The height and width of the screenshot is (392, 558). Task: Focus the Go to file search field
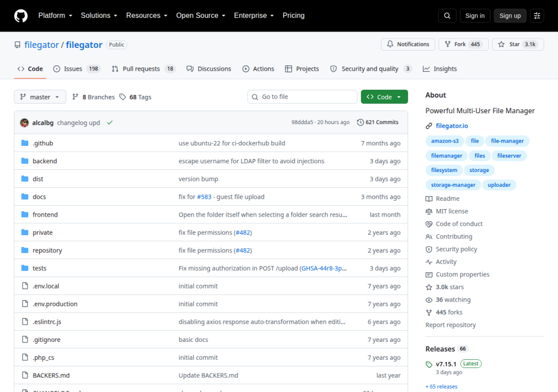point(302,97)
